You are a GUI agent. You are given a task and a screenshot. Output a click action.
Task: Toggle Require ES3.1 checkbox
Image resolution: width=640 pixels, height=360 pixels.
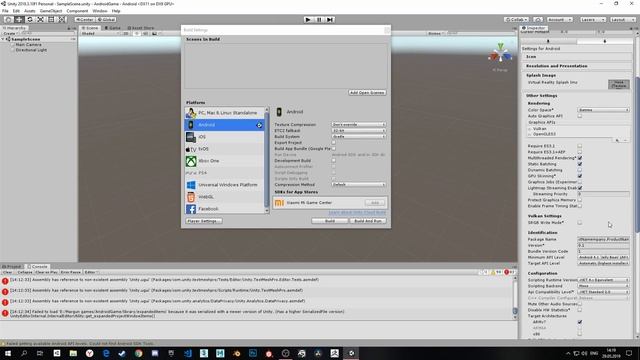click(580, 146)
